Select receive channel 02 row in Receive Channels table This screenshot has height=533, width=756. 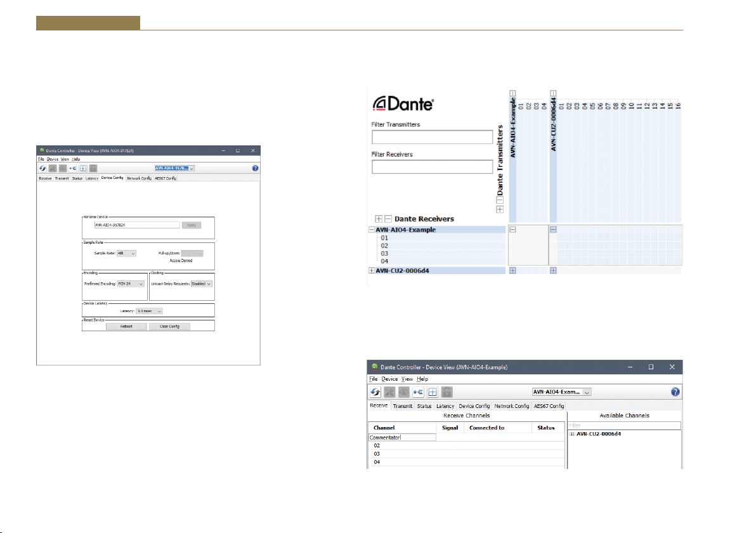(x=466, y=445)
